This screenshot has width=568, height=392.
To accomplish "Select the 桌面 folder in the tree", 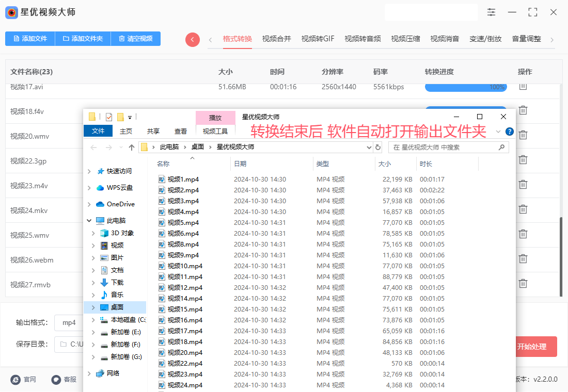I will pos(115,307).
